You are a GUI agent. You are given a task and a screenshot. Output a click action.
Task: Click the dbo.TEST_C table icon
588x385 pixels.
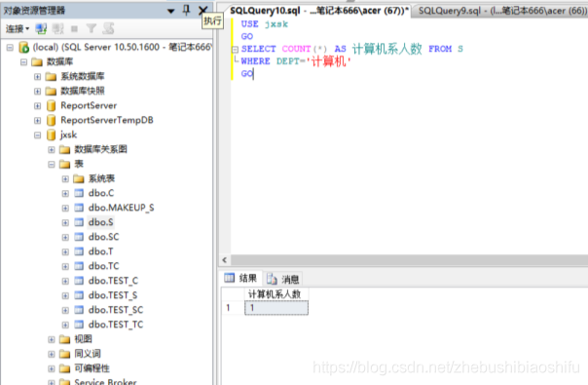point(79,281)
